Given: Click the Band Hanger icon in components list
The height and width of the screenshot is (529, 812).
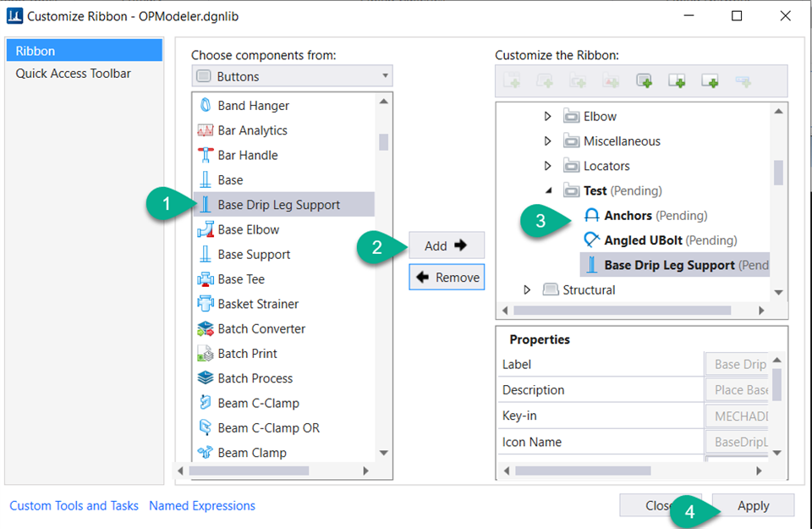Looking at the screenshot, I should (205, 106).
